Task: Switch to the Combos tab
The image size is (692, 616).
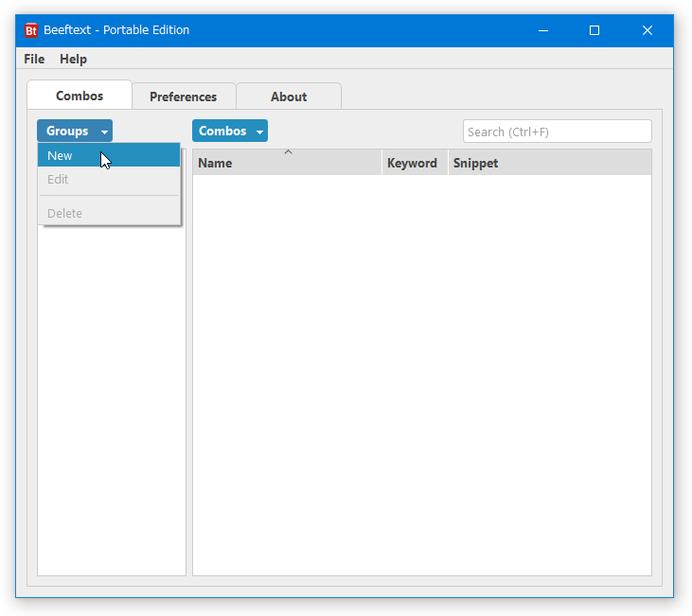Action: click(x=80, y=96)
